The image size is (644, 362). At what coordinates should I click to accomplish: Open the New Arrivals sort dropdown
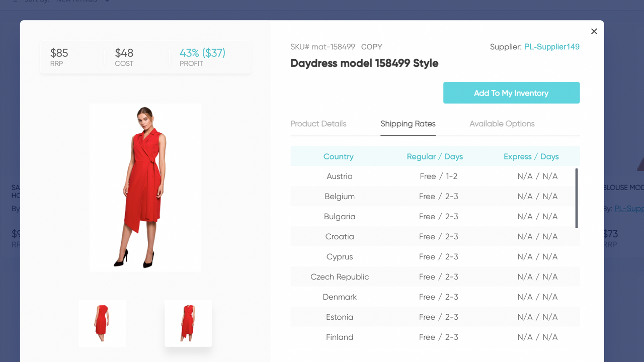pos(76,2)
